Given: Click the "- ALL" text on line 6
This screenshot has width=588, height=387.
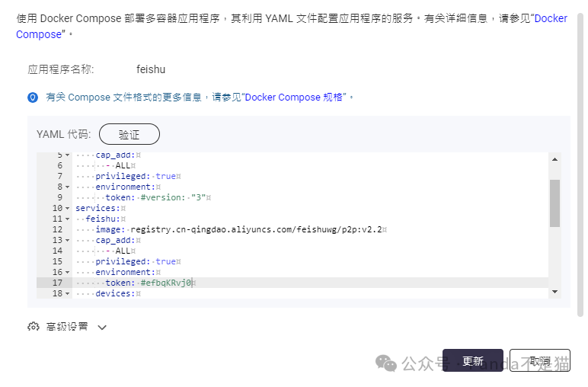Looking at the screenshot, I should click(118, 165).
